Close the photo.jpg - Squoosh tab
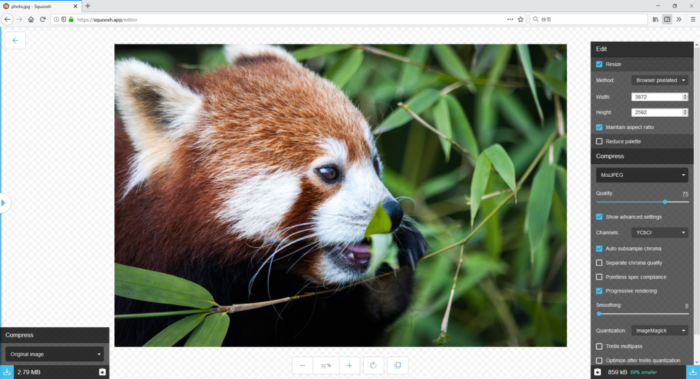 point(75,6)
